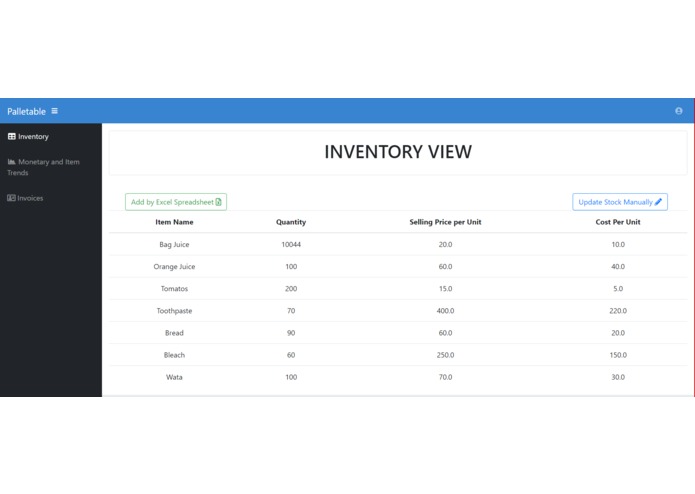This screenshot has width=695, height=494.
Task: Open the user account profile icon
Action: pos(679,111)
